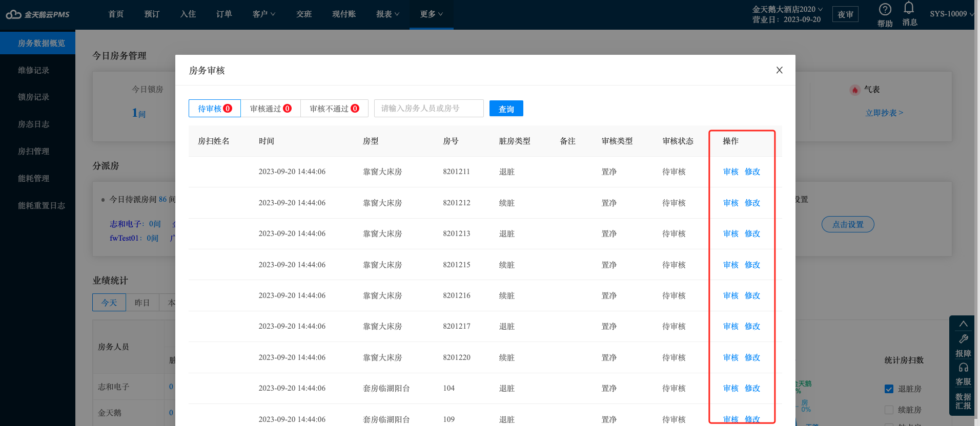Click the 时间 column header
This screenshot has width=980, height=426.
[x=267, y=141]
